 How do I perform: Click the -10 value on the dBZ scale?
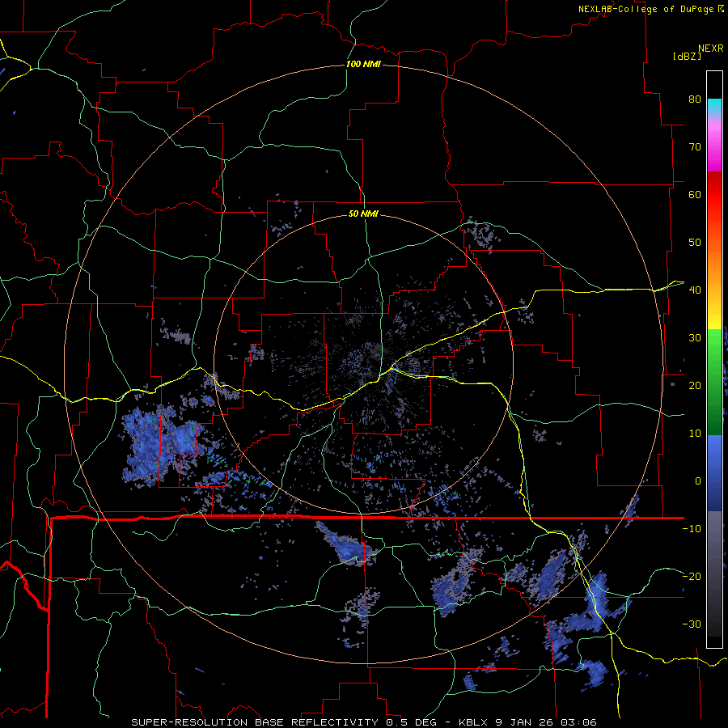pyautogui.click(x=692, y=529)
